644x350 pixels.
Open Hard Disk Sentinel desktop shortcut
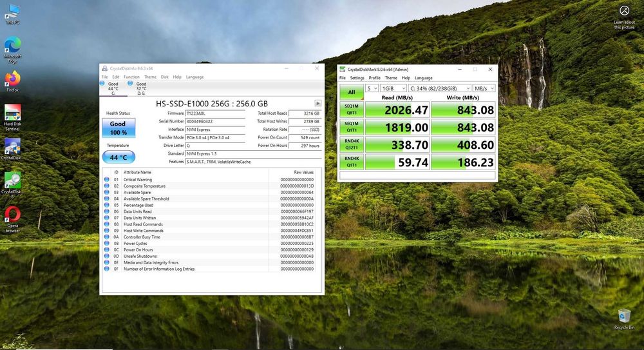12,117
